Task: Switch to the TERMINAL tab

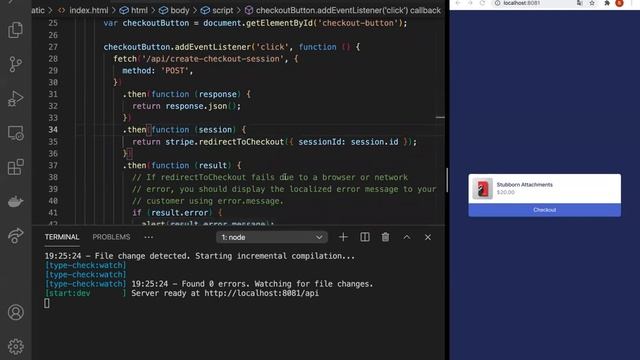Action: coord(62,237)
